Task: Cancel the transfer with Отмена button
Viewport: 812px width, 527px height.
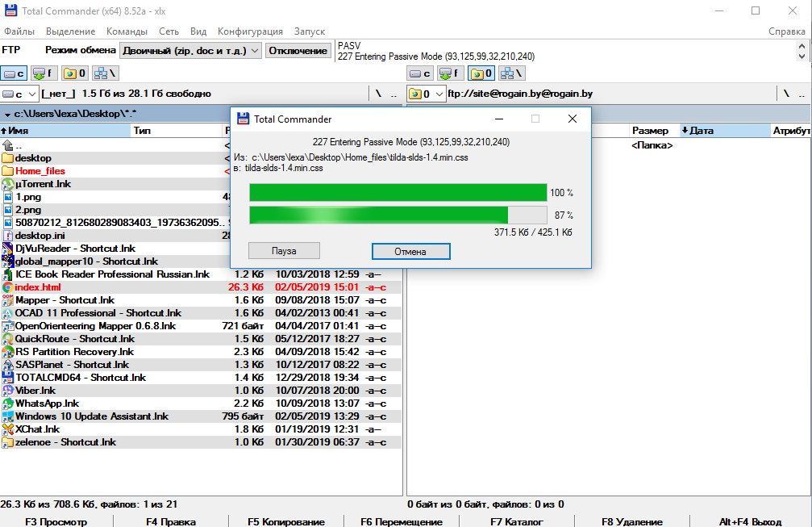Action: (410, 251)
